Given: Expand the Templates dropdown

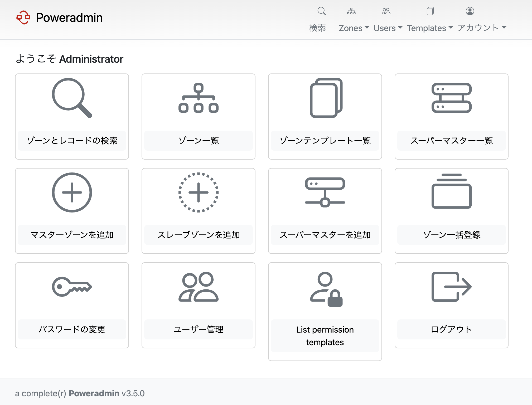Looking at the screenshot, I should [x=428, y=28].
